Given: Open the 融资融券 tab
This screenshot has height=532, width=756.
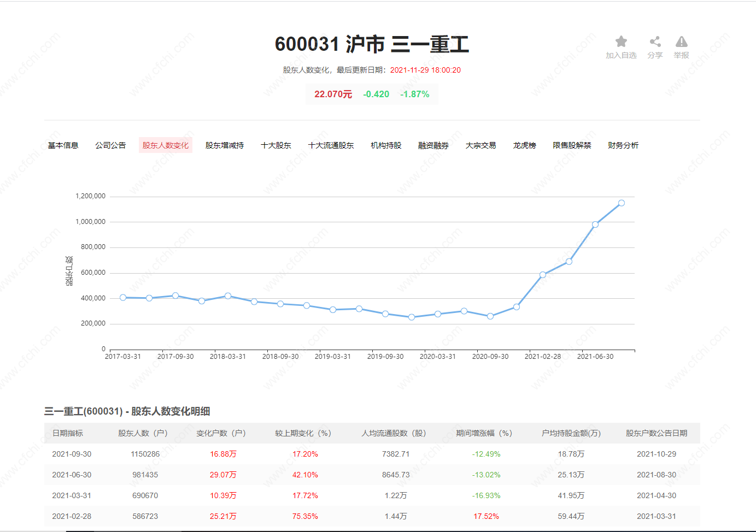Looking at the screenshot, I should (433, 145).
